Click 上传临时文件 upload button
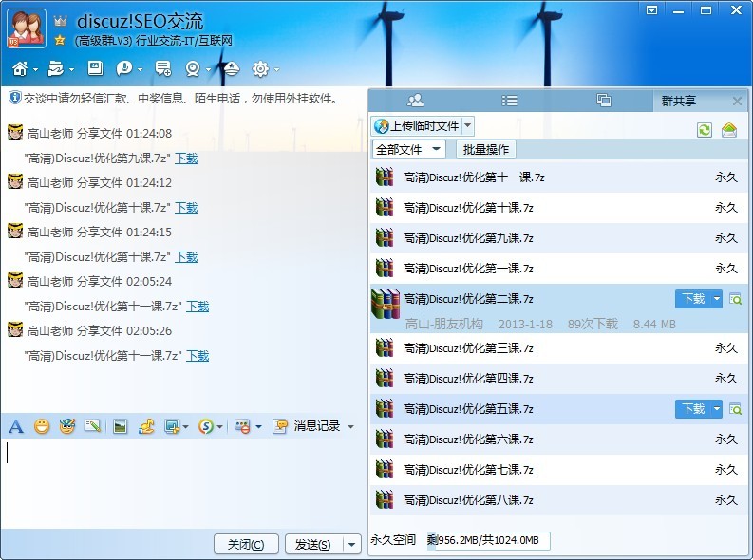 pyautogui.click(x=417, y=126)
